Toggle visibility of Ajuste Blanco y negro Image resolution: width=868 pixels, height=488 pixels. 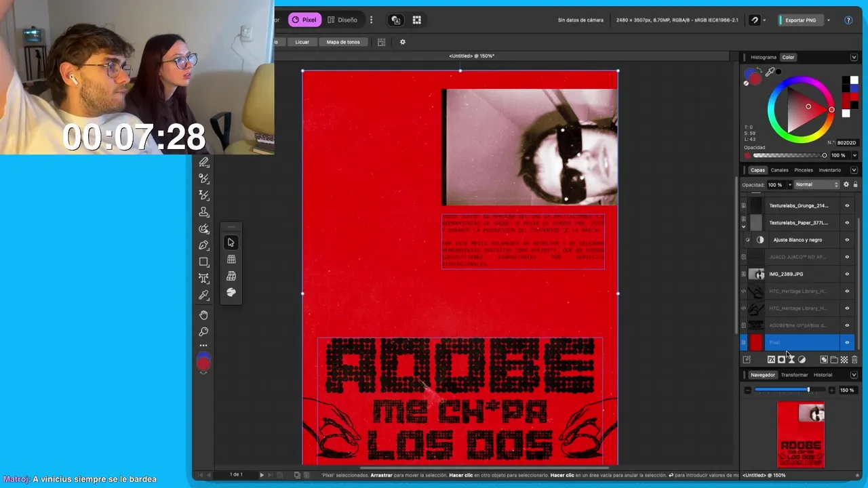tap(846, 240)
